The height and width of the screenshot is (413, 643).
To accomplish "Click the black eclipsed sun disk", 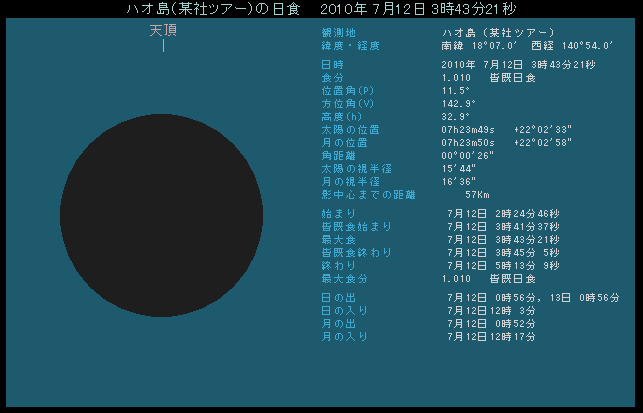I will click(x=161, y=216).
